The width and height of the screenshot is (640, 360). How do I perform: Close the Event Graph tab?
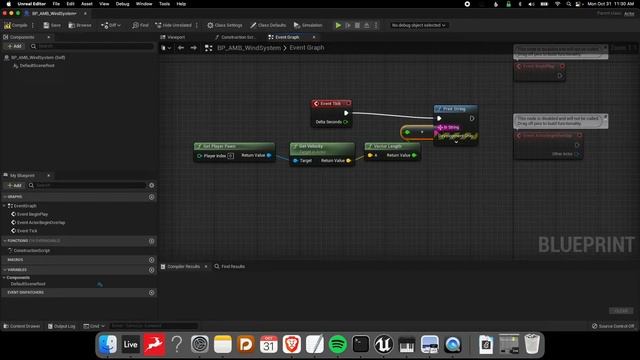point(314,37)
